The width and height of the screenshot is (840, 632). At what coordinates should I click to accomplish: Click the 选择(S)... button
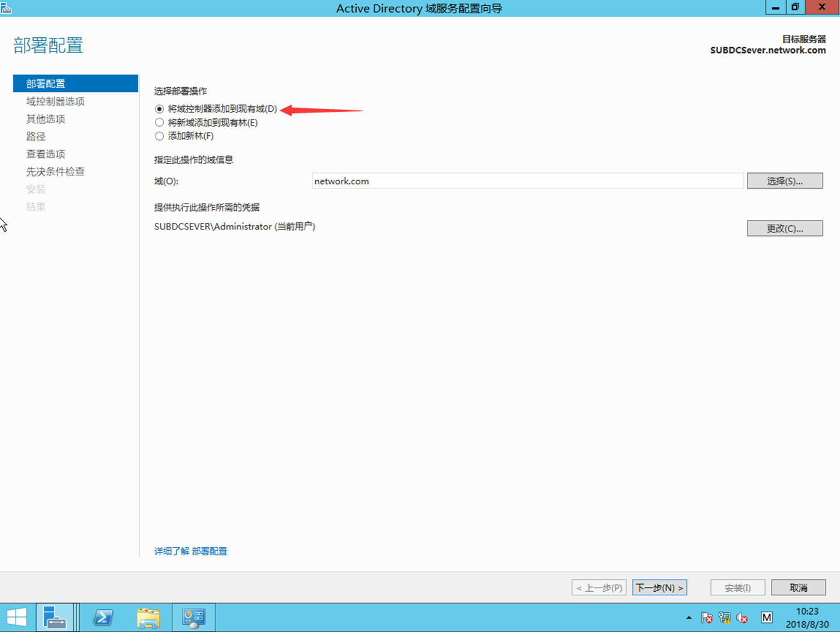(x=785, y=181)
